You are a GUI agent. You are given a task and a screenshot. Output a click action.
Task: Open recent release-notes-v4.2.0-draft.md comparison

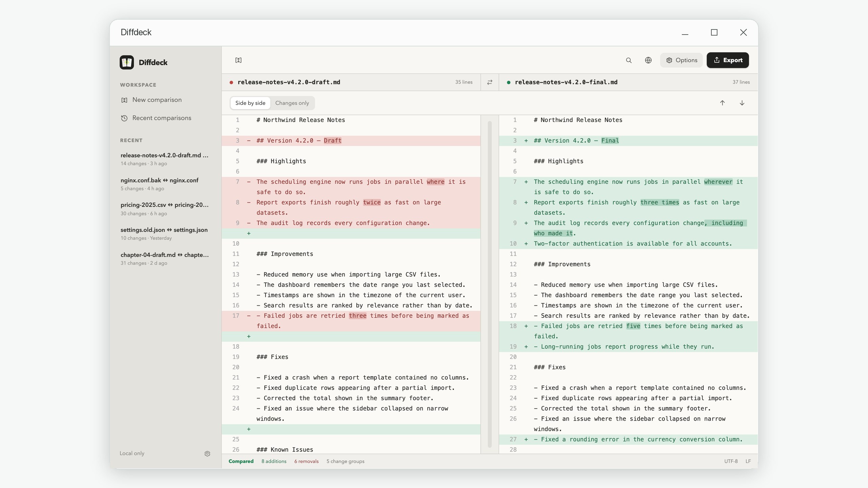165,159
